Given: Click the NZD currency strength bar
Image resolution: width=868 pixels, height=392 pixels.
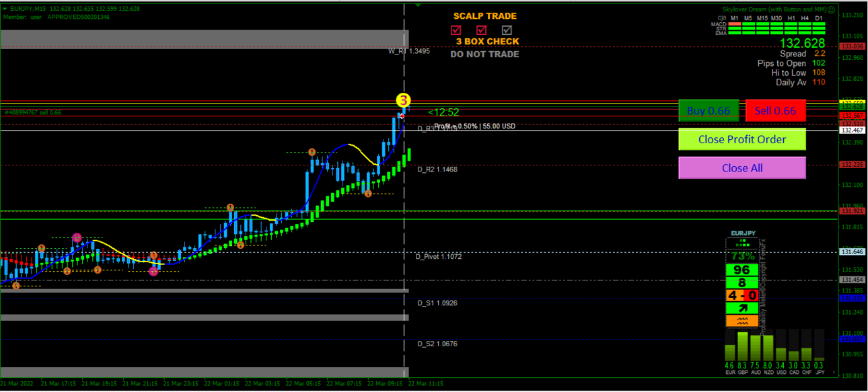Looking at the screenshot, I should point(768,347).
